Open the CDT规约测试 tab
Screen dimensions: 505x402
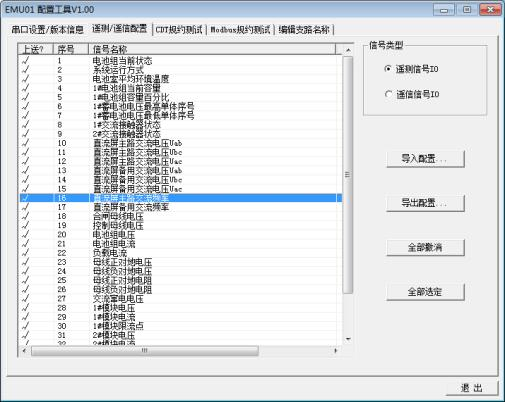tap(179, 30)
